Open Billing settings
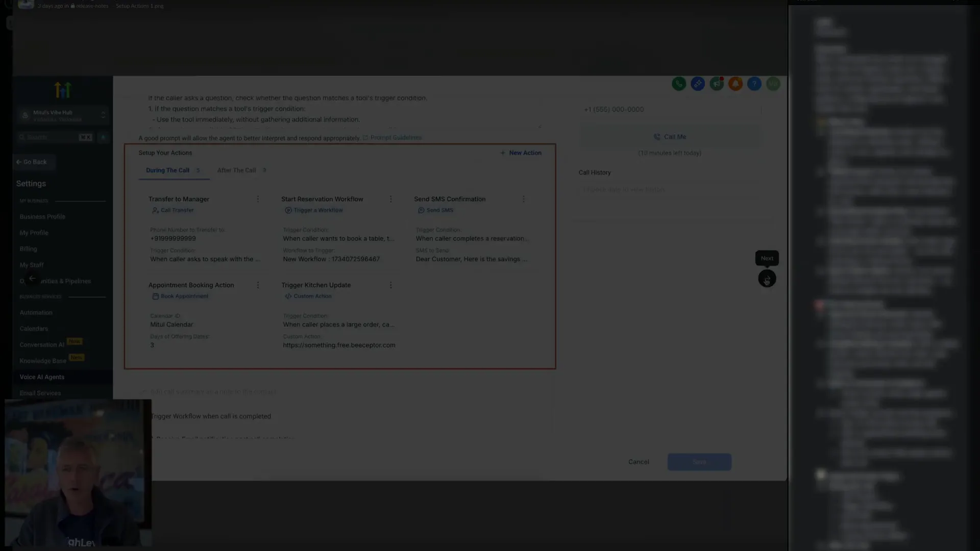The width and height of the screenshot is (980, 551). click(x=28, y=249)
